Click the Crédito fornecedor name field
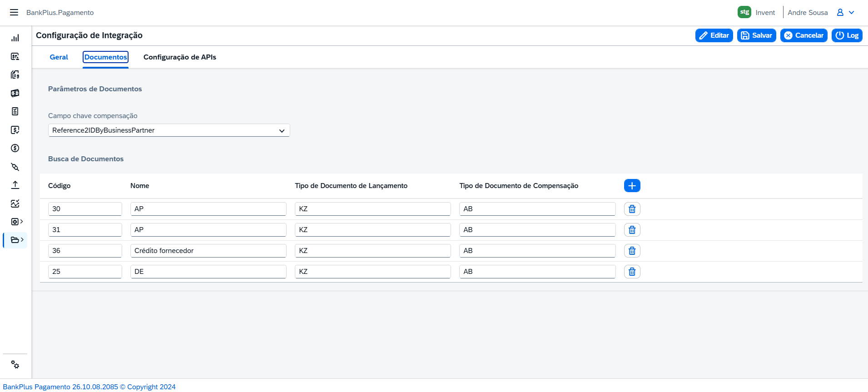Image resolution: width=868 pixels, height=392 pixels. pyautogui.click(x=208, y=251)
